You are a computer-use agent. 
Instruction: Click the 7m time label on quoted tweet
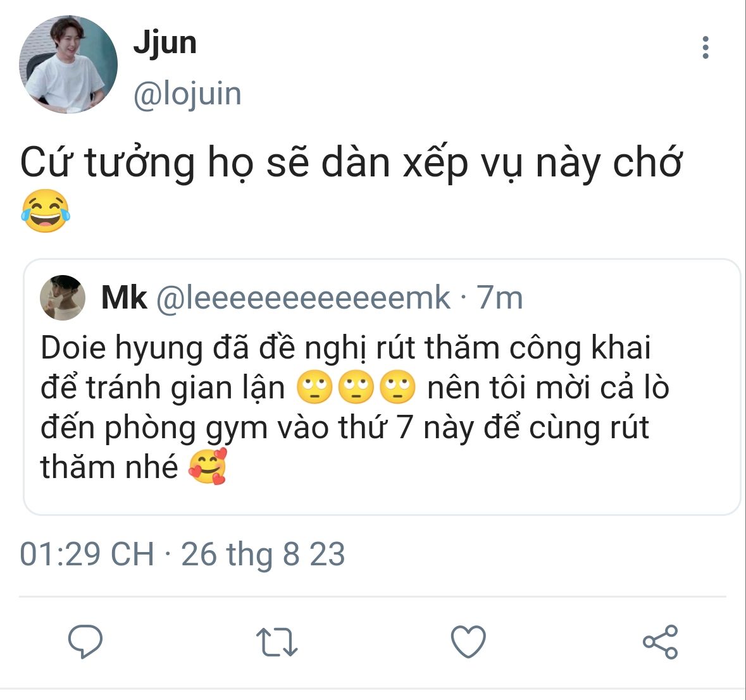click(x=500, y=298)
